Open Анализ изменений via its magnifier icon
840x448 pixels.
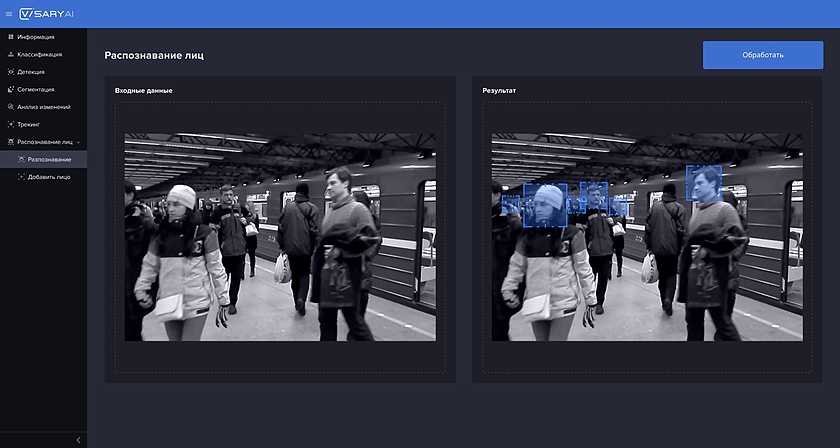click(x=10, y=107)
